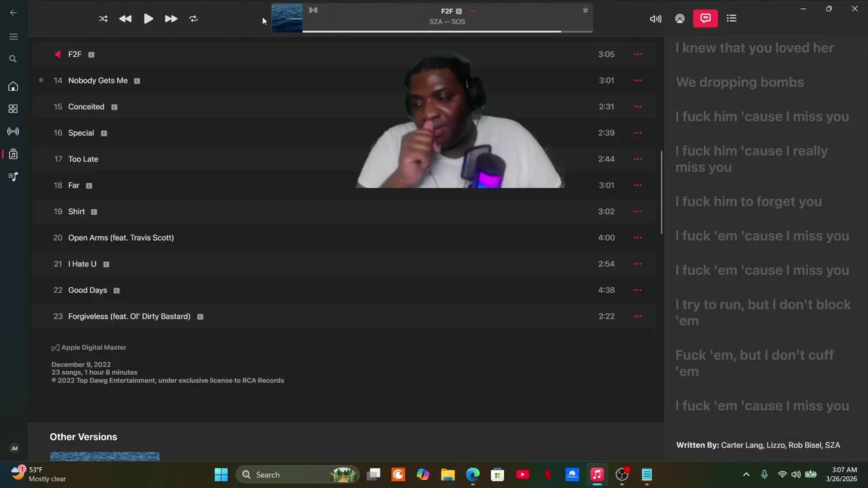Open more options for Special
868x488 pixels.
(637, 133)
